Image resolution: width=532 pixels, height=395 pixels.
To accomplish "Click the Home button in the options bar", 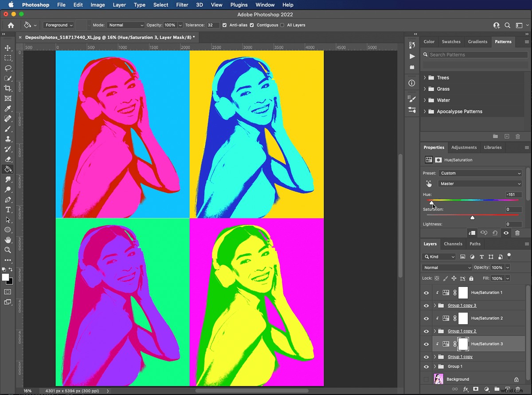I will point(10,25).
